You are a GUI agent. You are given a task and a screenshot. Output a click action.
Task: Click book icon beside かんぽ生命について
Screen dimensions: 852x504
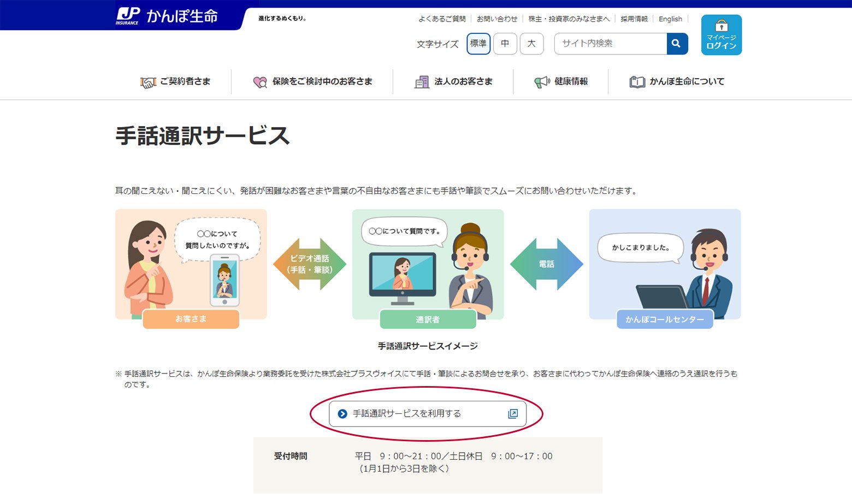[637, 82]
